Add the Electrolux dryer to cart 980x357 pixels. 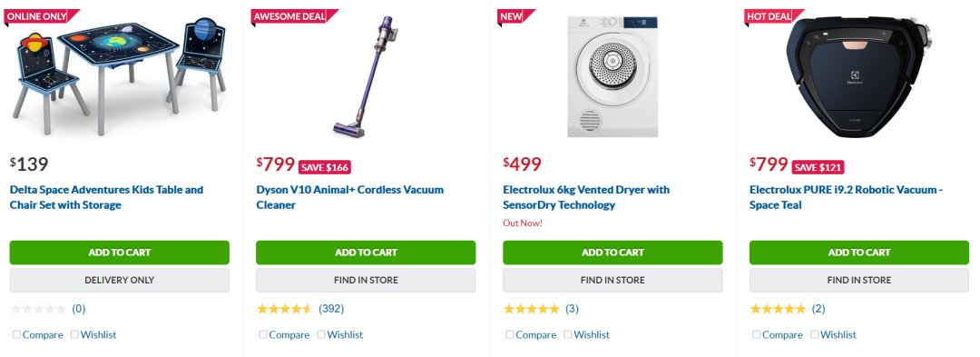[612, 253]
